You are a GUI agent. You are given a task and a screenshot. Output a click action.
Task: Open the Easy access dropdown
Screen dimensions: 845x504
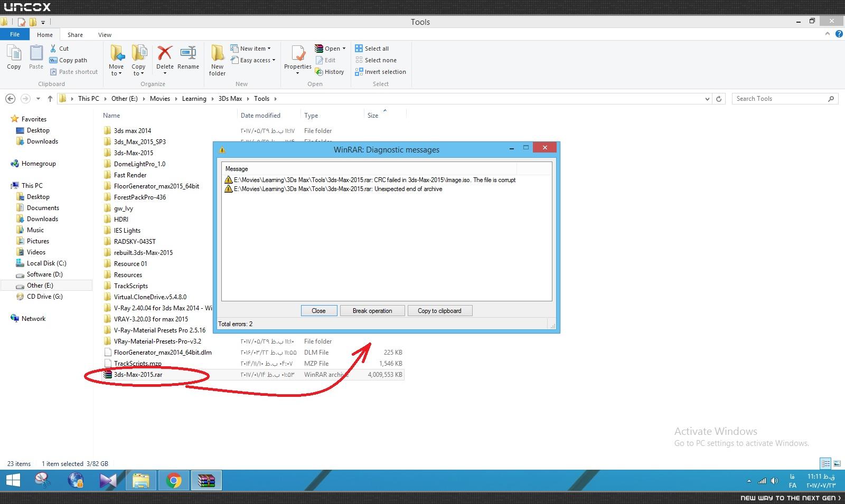[253, 60]
